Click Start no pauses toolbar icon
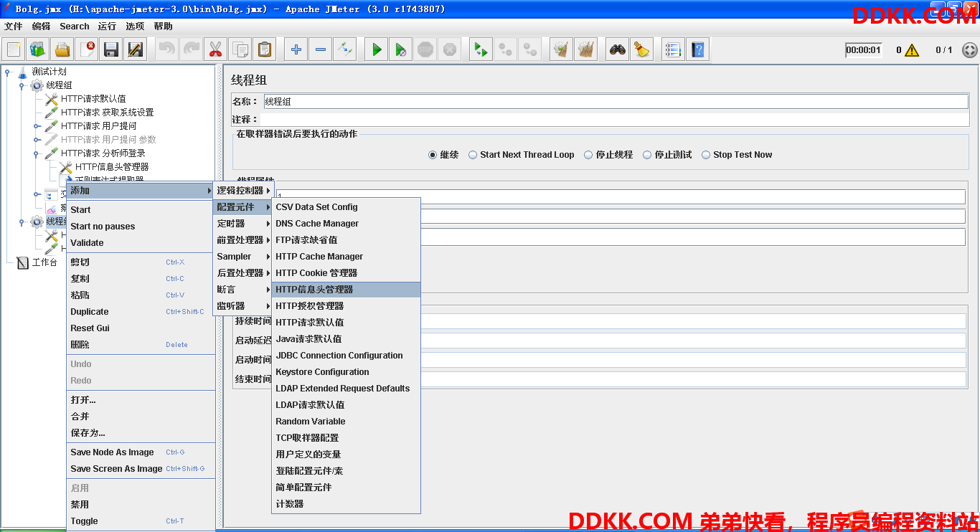The width and height of the screenshot is (980, 532). click(401, 49)
